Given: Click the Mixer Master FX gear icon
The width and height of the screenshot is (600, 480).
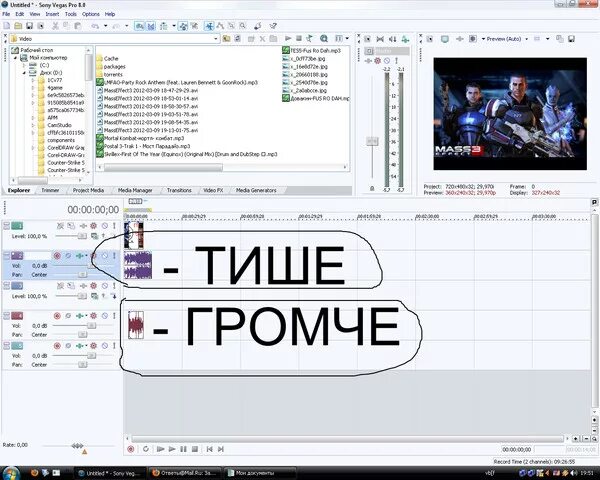Looking at the screenshot, I should pyautogui.click(x=378, y=61).
